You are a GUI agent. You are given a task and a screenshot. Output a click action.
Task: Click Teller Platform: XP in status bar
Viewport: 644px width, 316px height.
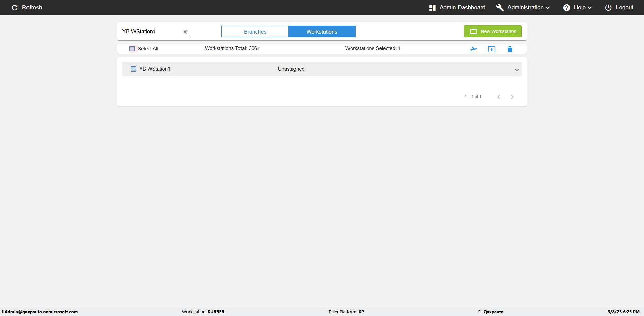coord(346,312)
